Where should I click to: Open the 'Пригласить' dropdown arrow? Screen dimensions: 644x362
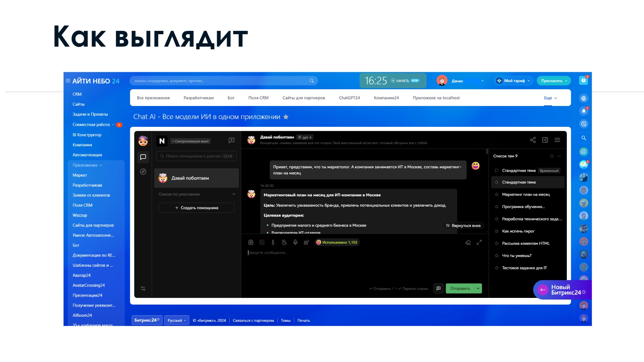tap(566, 81)
